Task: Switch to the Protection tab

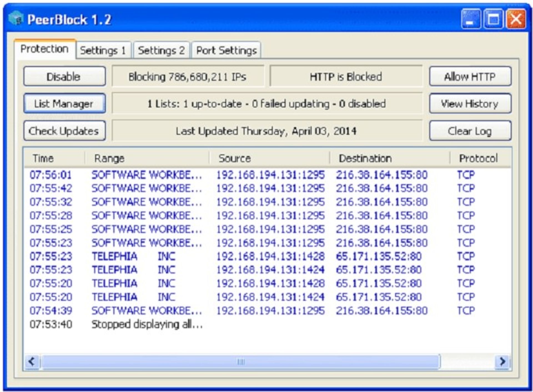Action: [x=45, y=49]
